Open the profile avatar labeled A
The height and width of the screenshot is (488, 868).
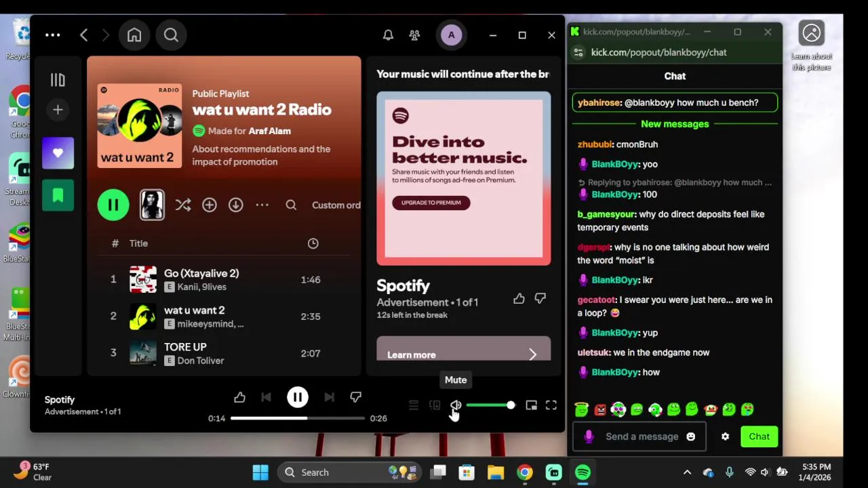(x=452, y=35)
